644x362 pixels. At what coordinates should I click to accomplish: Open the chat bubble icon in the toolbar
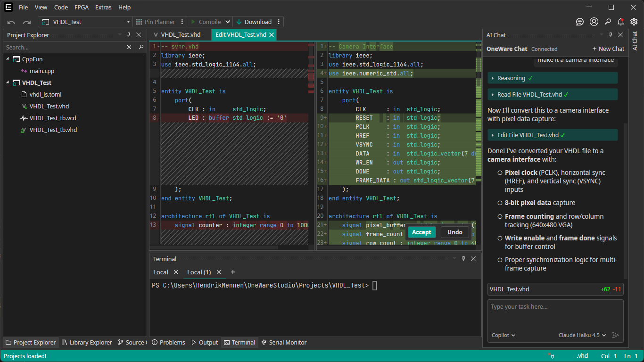pos(580,22)
